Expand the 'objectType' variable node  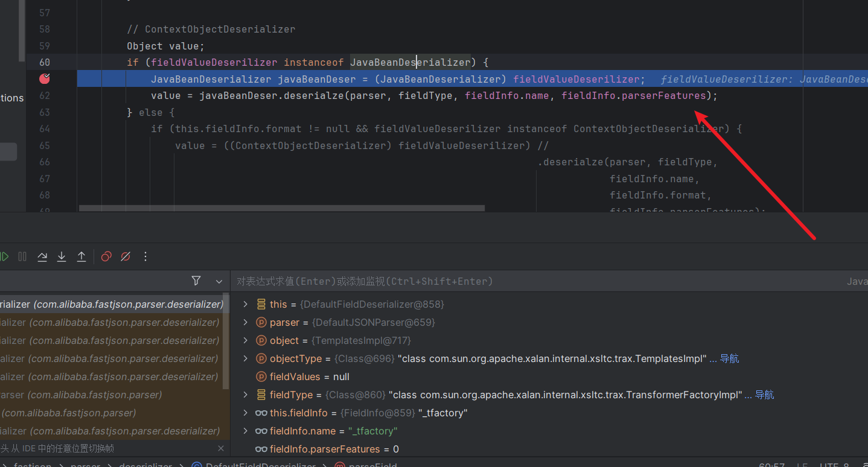tap(245, 358)
